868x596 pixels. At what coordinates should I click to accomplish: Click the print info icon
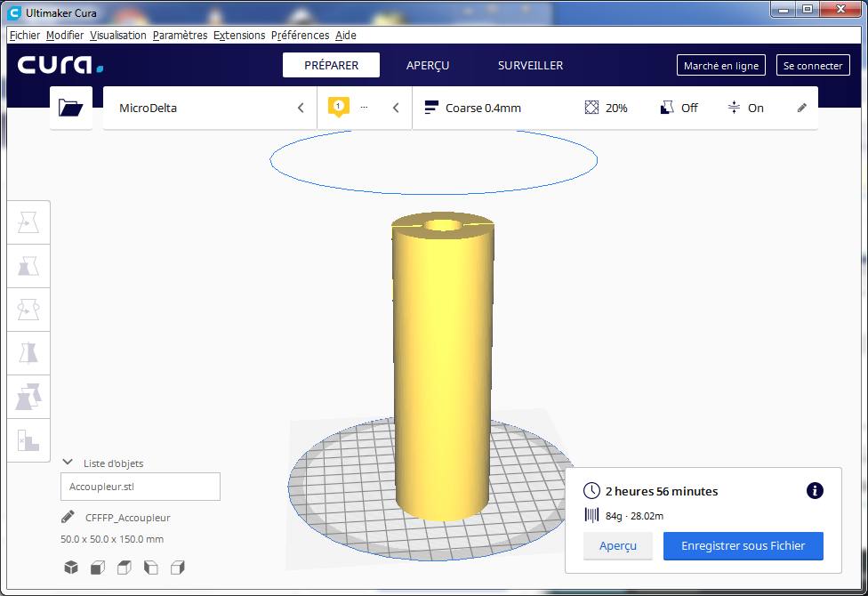click(x=815, y=490)
